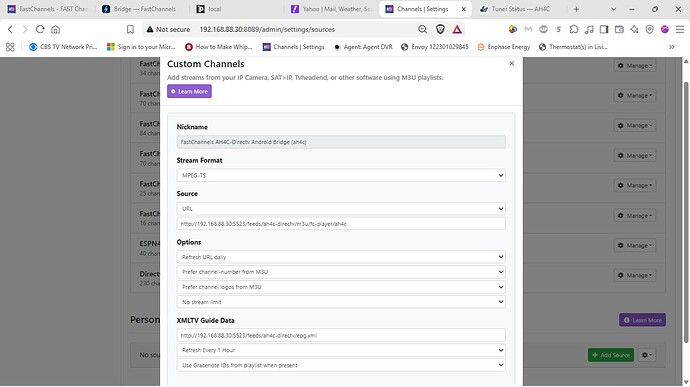Viewport: 690px width, 387px height.
Task: Click the Brave Rewards triangle icon
Action: click(x=457, y=29)
